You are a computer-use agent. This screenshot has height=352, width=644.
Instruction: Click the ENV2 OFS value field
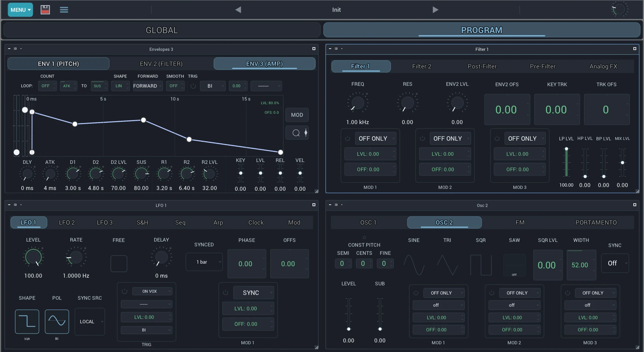(507, 110)
